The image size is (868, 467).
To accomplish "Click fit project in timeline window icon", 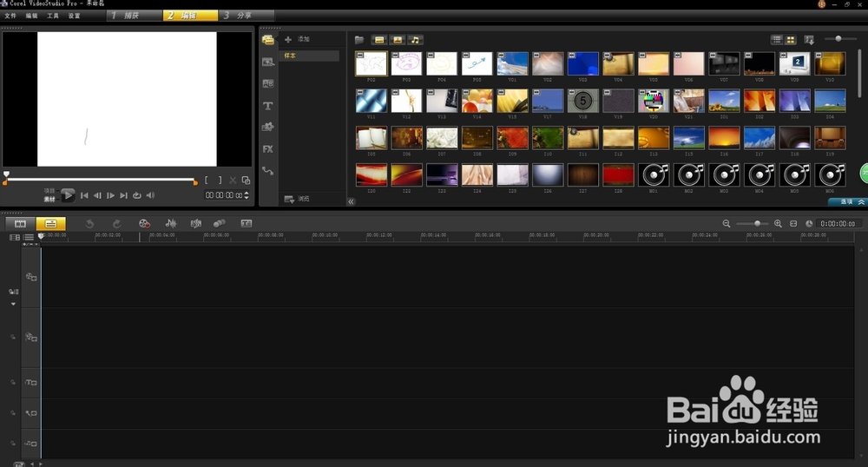I will [793, 224].
